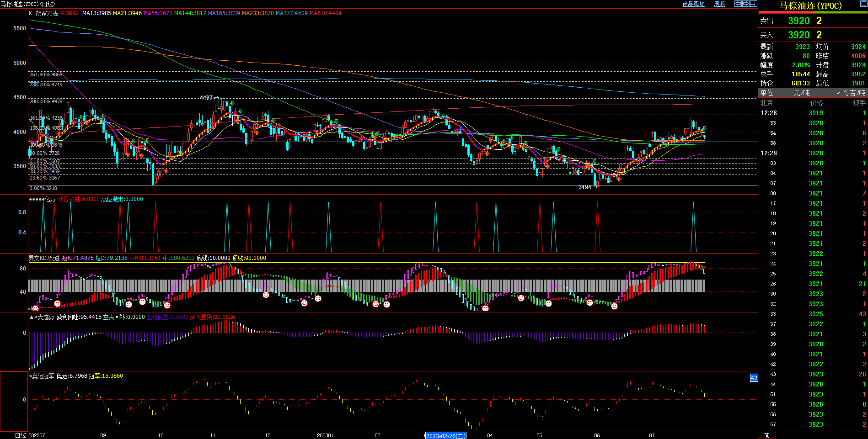Select the 元/吨 unit option

[x=801, y=93]
